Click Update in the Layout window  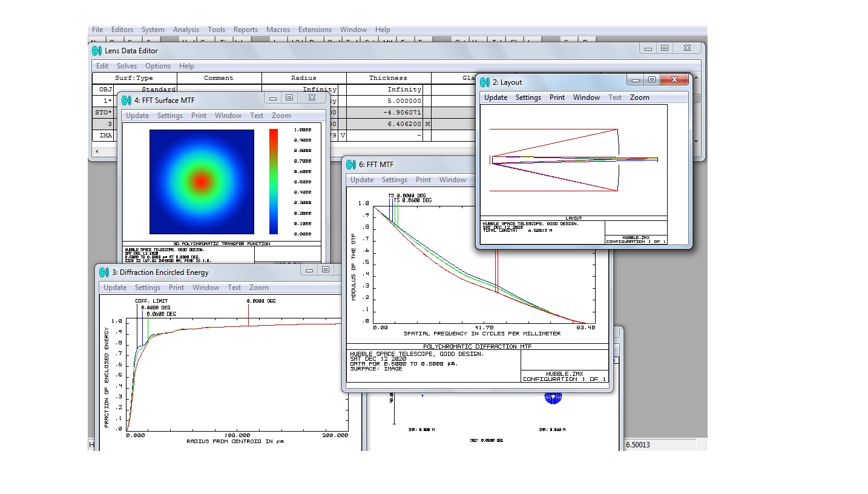(x=496, y=97)
